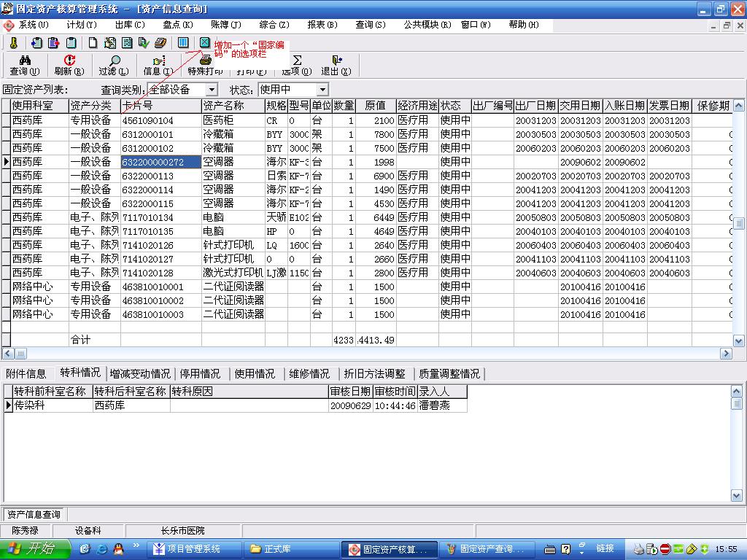Image resolution: width=747 pixels, height=560 pixels.
Task: Select card number cell 463810010002
Action: pos(161,300)
